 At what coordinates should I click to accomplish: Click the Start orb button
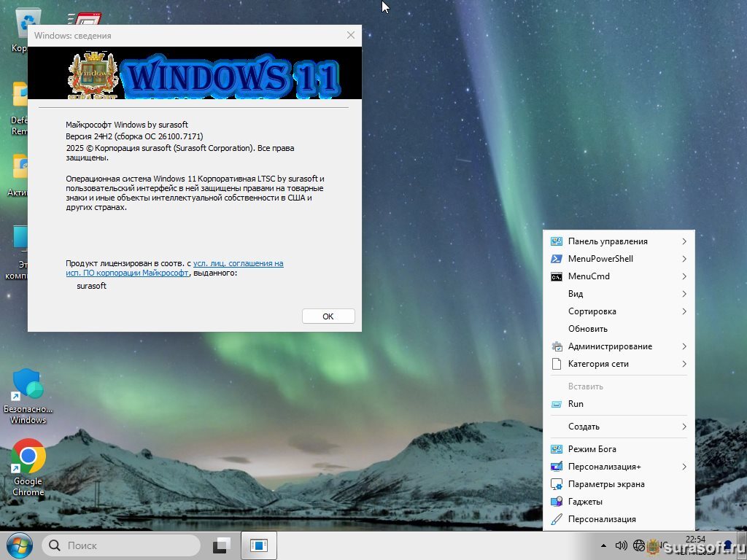pyautogui.click(x=19, y=545)
